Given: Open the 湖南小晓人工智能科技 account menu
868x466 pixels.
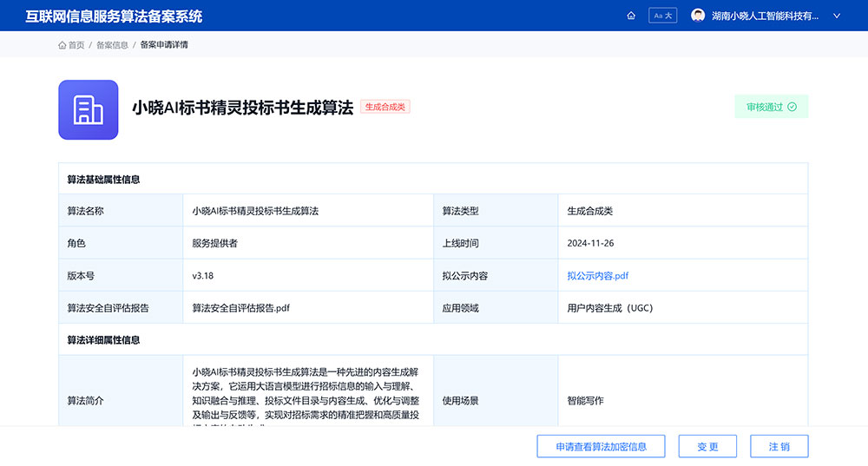Looking at the screenshot, I should click(x=765, y=16).
